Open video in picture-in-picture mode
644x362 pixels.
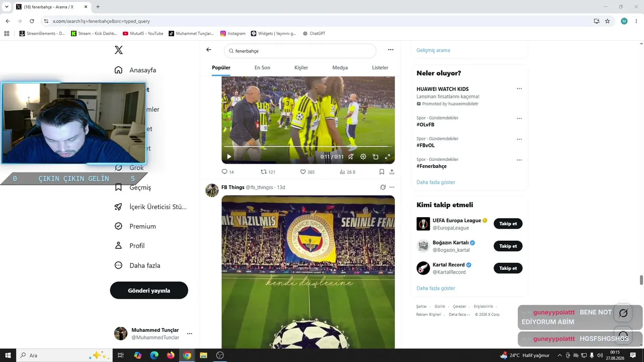[x=375, y=157]
